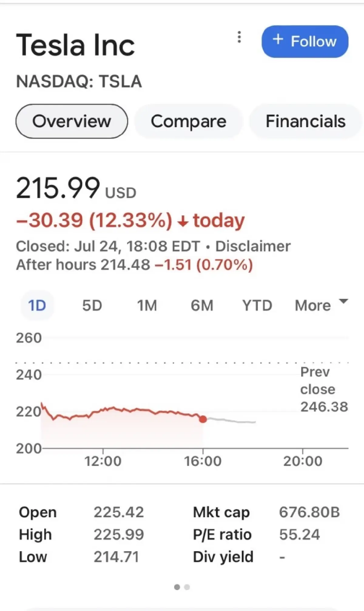Open the three-dot more options menu
This screenshot has width=364, height=611.
(239, 37)
